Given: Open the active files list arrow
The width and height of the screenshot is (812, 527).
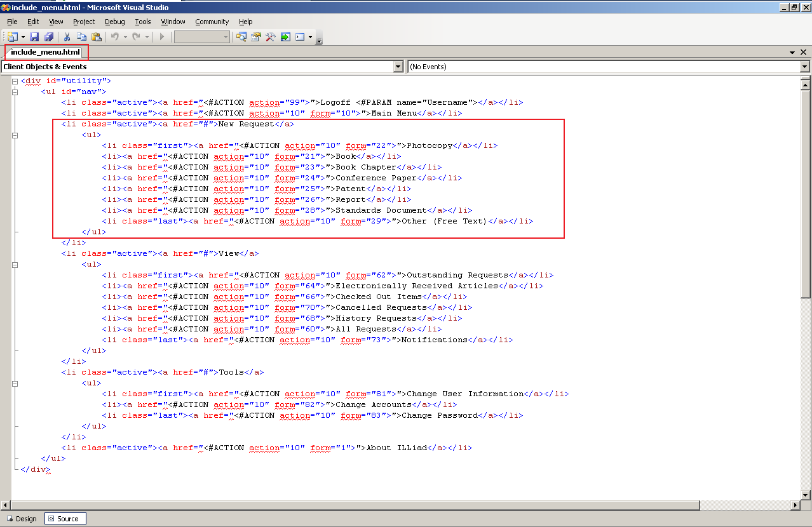Looking at the screenshot, I should (792, 53).
